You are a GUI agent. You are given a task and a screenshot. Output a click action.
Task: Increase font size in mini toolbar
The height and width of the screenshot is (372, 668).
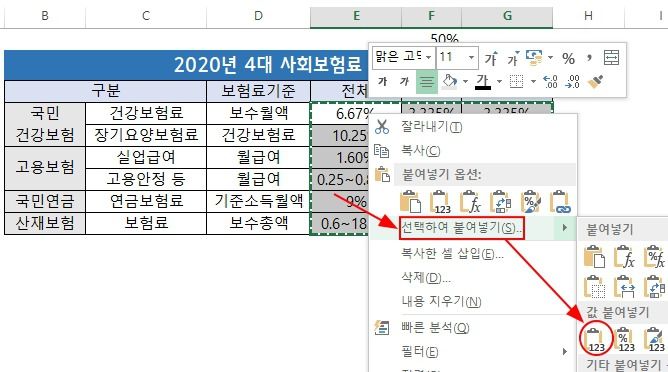click(491, 58)
